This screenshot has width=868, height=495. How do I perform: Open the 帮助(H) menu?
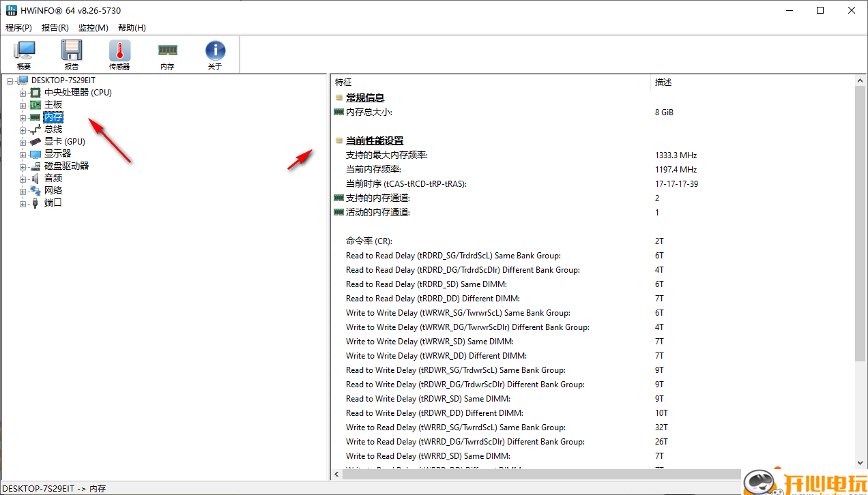click(132, 27)
